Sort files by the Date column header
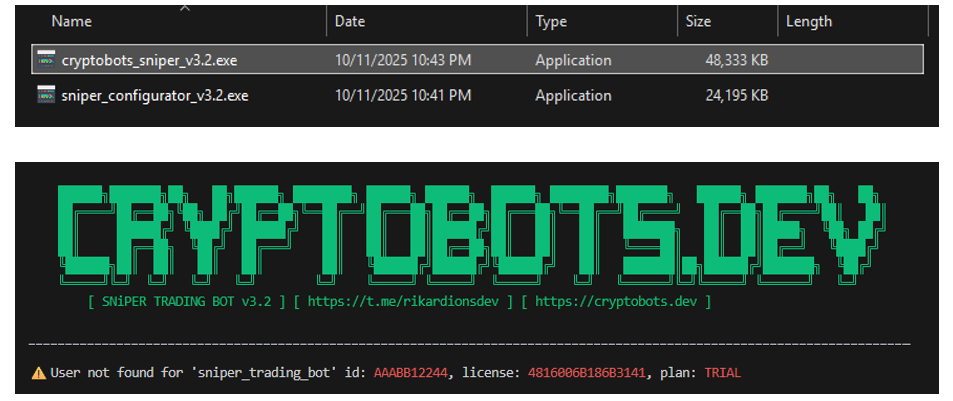The height and width of the screenshot is (401, 953). [350, 21]
